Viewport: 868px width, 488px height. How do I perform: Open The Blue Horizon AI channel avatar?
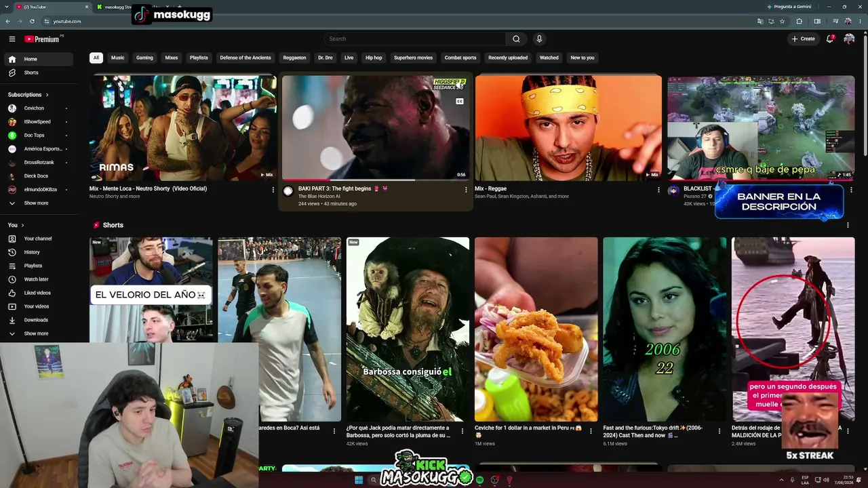pos(288,192)
